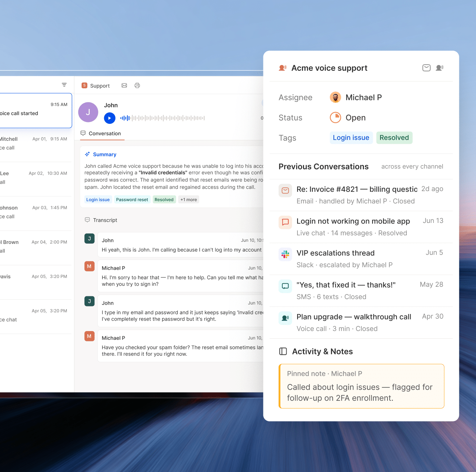476x472 pixels.
Task: Click the orange Support inbox icon
Action: click(85, 85)
